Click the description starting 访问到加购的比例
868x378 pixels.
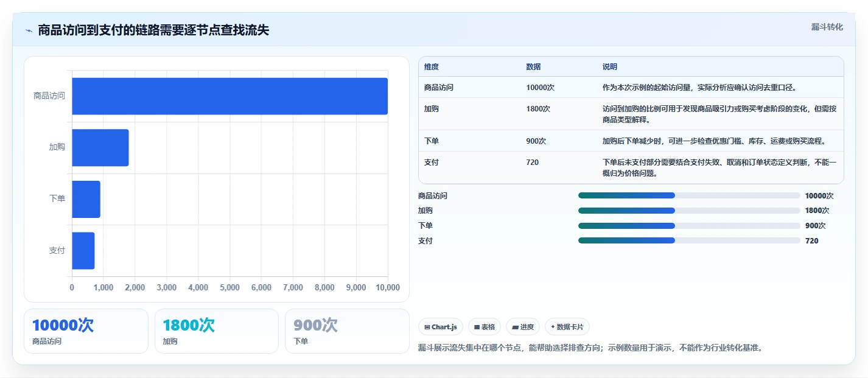[719, 114]
